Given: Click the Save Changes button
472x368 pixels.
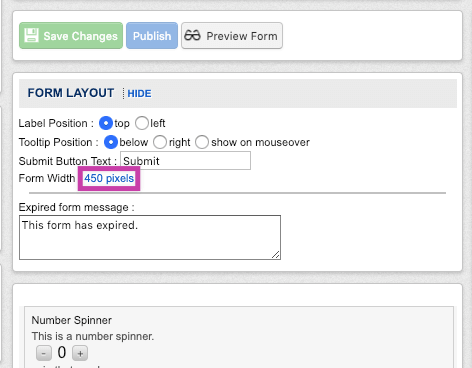Looking at the screenshot, I should (x=71, y=36).
